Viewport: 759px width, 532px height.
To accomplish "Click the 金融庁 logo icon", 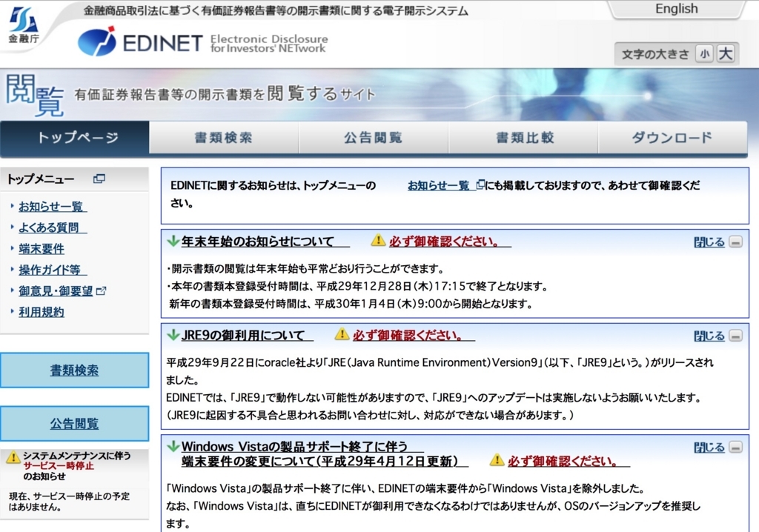I will 23,24.
